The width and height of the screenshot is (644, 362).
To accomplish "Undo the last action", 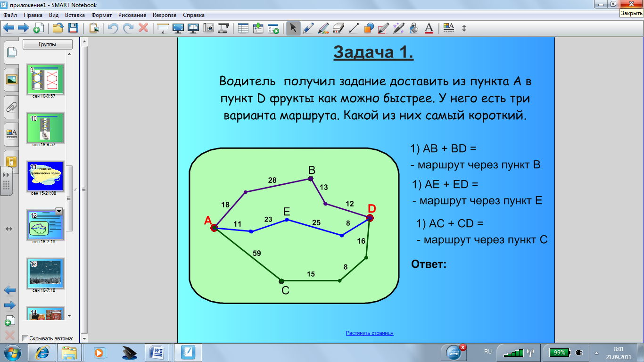I will tap(113, 28).
